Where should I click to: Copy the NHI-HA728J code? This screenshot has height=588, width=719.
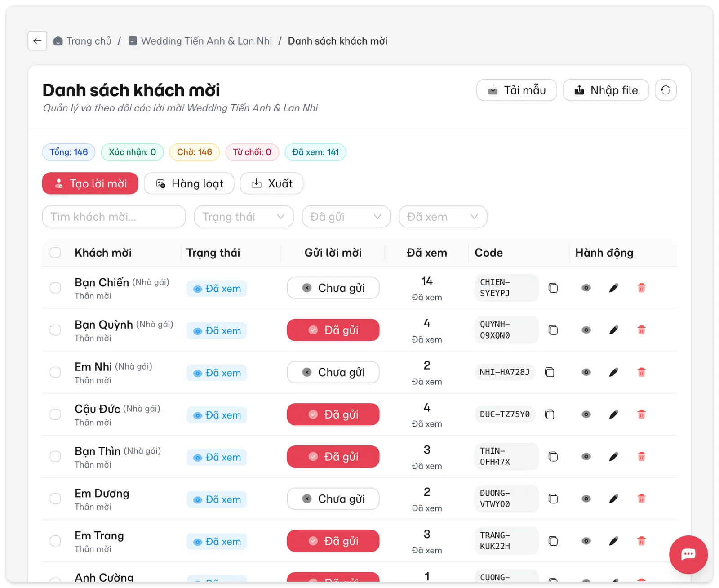[x=550, y=372]
